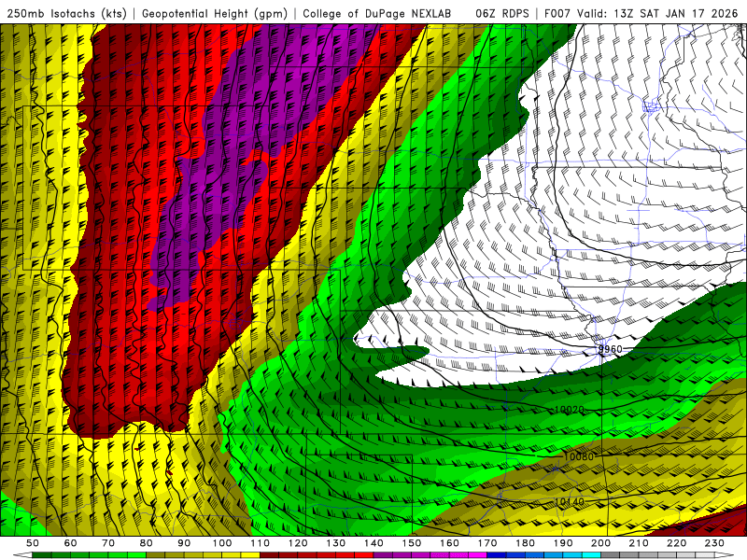
Task: Click the 230 value on the color scale
Action: click(x=714, y=543)
